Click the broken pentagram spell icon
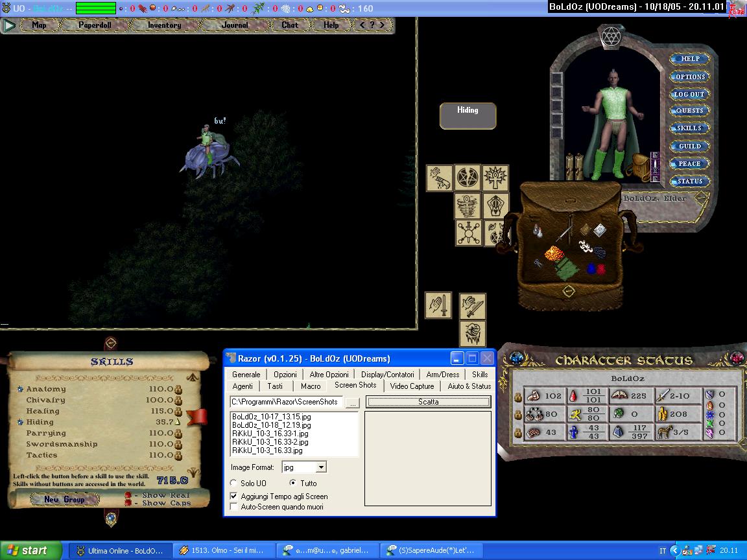This screenshot has height=560, width=747. 468,178
